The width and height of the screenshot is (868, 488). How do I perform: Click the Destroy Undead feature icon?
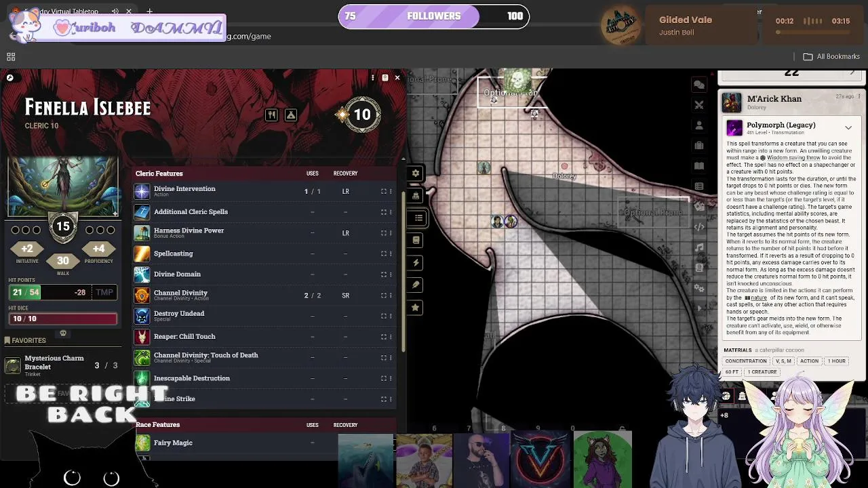pos(142,316)
